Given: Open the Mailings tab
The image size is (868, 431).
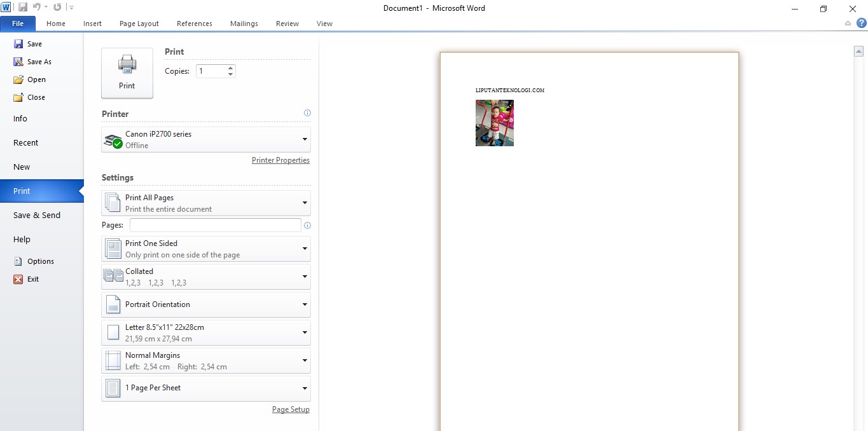Looking at the screenshot, I should point(244,24).
